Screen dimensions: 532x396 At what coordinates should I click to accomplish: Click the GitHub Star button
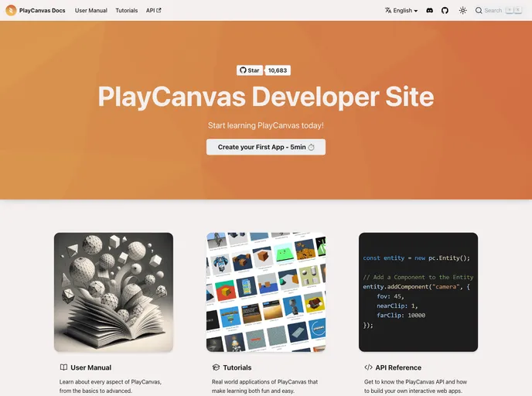pyautogui.click(x=249, y=70)
